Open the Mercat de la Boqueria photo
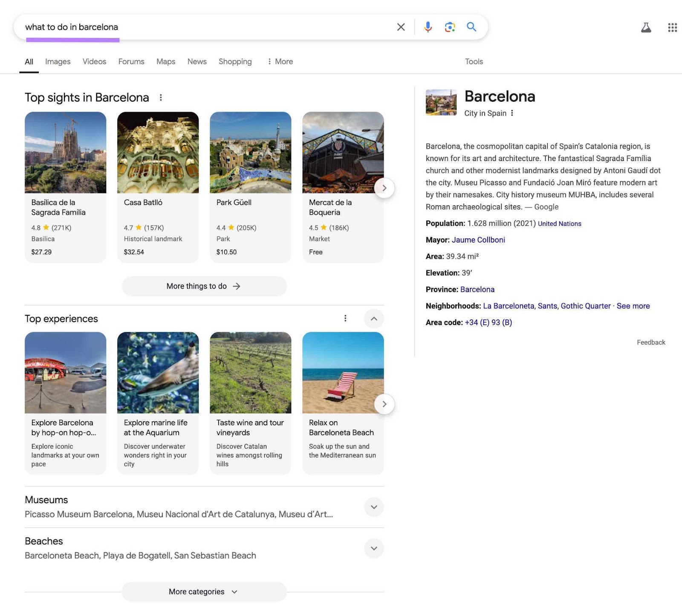682x616 pixels. (x=343, y=153)
